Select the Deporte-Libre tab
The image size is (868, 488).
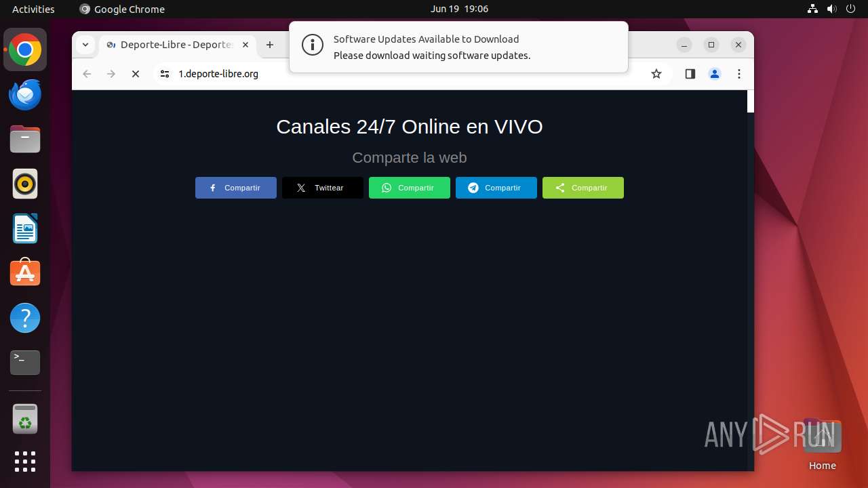click(178, 45)
